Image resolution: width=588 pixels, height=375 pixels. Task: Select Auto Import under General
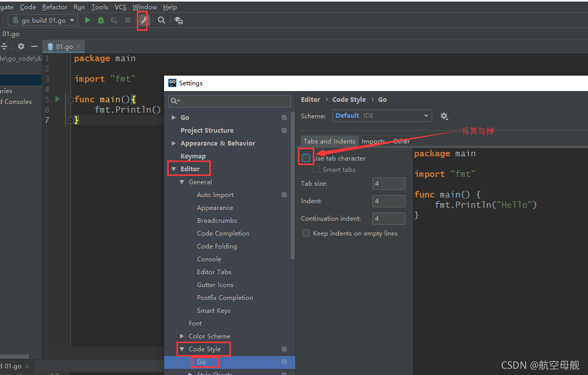[215, 194]
